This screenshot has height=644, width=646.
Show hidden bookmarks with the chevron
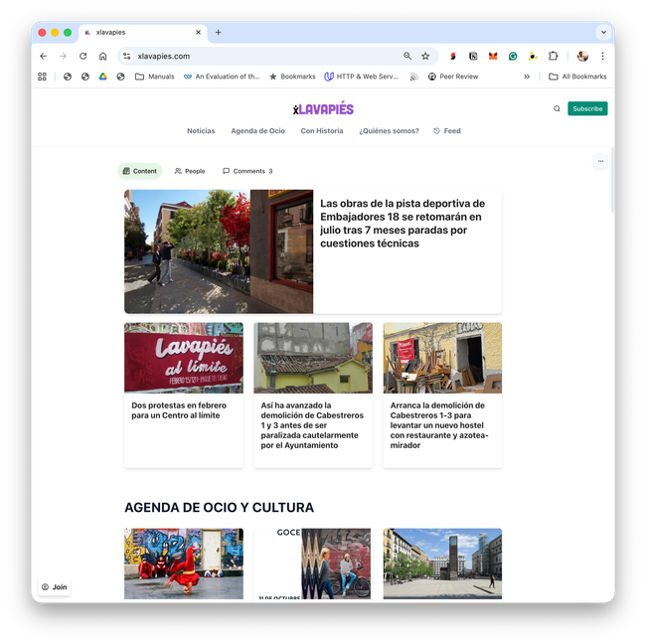click(527, 77)
